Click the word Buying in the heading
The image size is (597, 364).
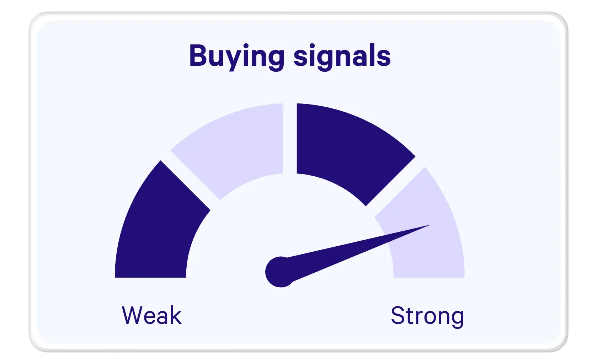[x=236, y=56]
